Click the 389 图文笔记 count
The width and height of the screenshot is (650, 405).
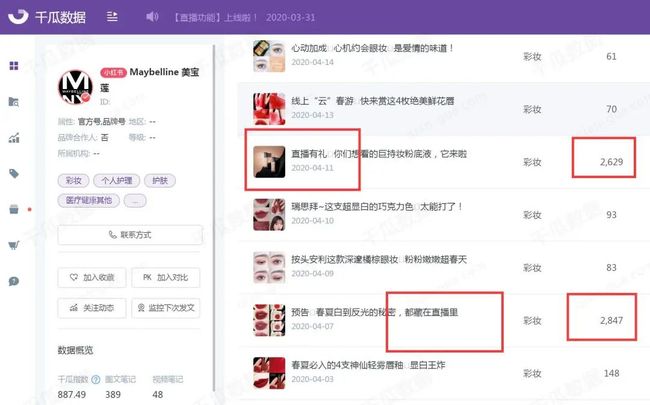pos(113,395)
